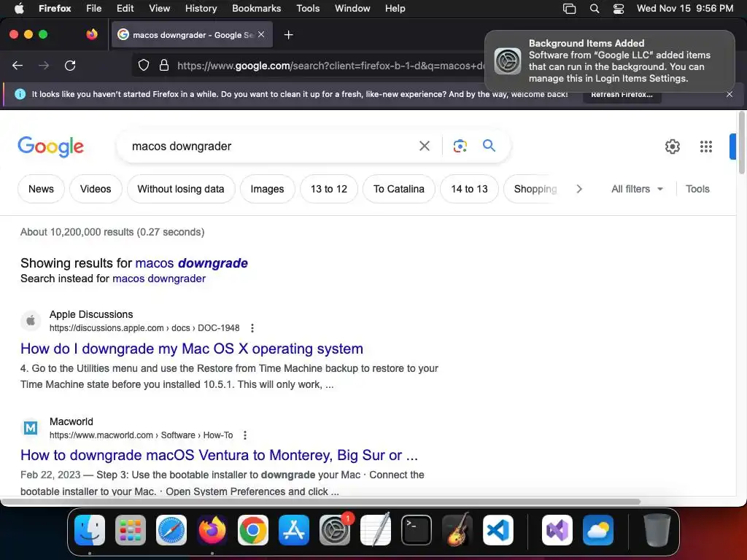This screenshot has width=747, height=560.
Task: Click the Firefox forward arrow
Action: pyautogui.click(x=44, y=65)
